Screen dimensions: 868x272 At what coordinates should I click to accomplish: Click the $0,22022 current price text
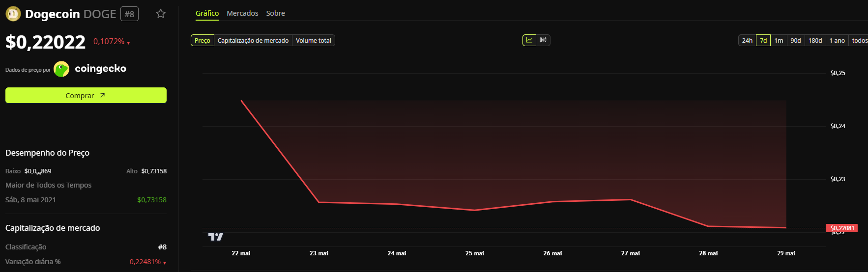coord(45,42)
